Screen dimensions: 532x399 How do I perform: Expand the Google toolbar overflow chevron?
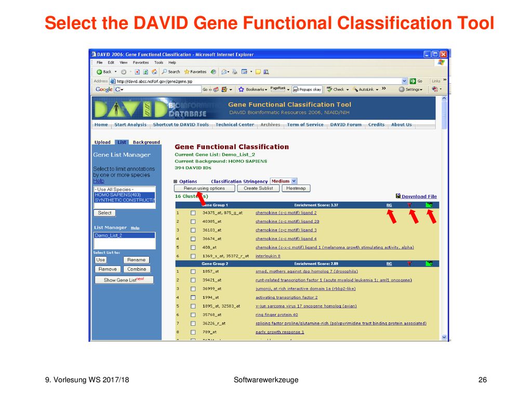pos(384,88)
